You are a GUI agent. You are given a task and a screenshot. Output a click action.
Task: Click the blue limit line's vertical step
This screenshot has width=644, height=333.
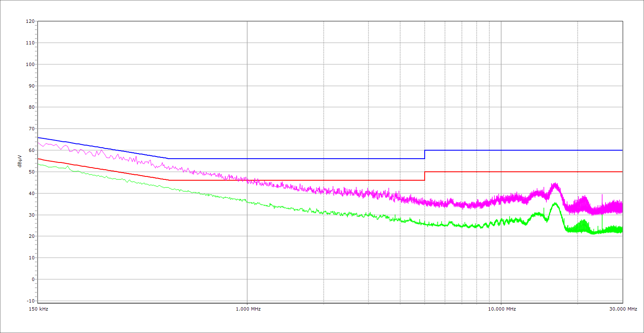425,154
